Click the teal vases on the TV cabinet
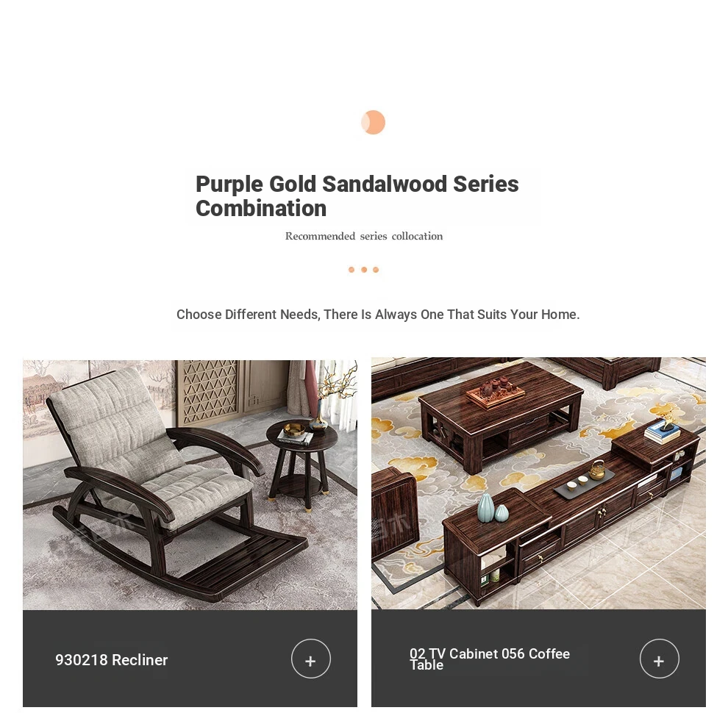 [x=493, y=507]
